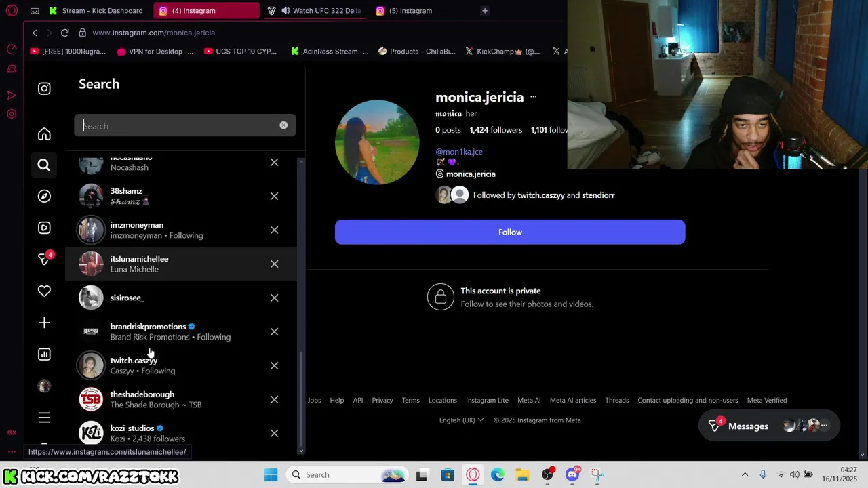Image resolution: width=868 pixels, height=488 pixels.
Task: Open the Instagram Lite footer link
Action: (487, 401)
